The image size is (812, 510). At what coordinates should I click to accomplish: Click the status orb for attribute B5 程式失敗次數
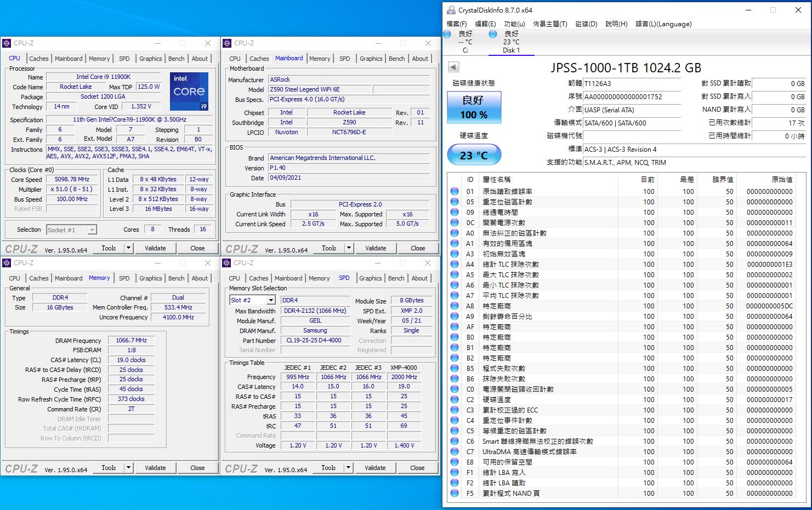(x=455, y=368)
